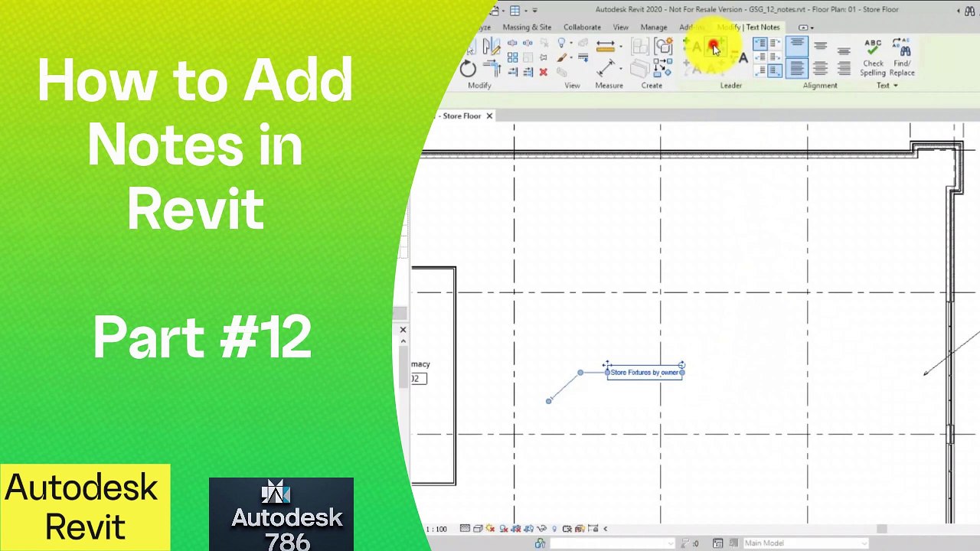Viewport: 980px width, 551px height.
Task: Choose the Array tool icon with four squares
Action: click(512, 57)
